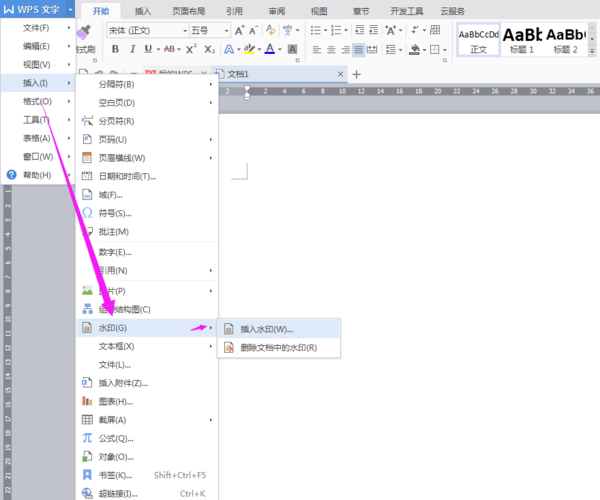Click the clear formatting eraser icon
The image size is (600, 500).
(271, 30)
